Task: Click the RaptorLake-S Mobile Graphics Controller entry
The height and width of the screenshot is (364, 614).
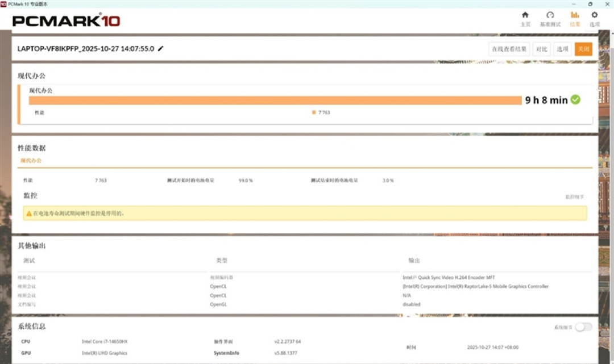Action: coord(475,286)
